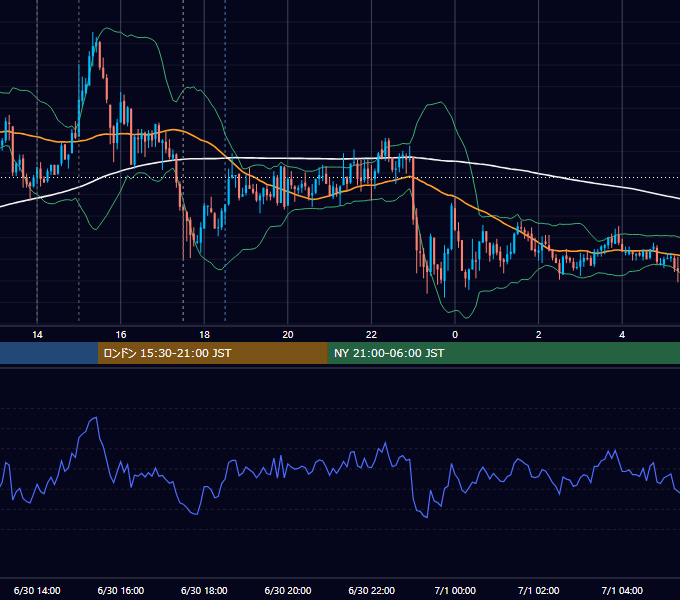Click the '0' hour label on price chart axis

click(455, 335)
